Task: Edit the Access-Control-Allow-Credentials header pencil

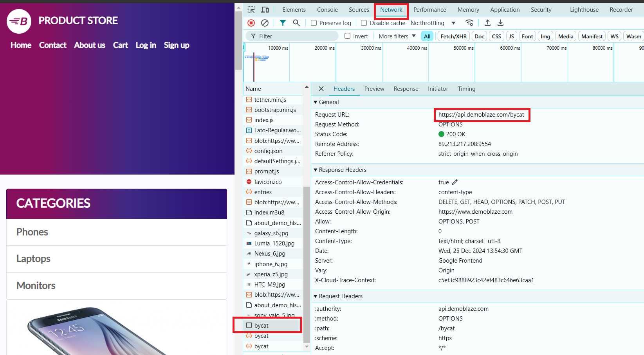Action: point(455,182)
